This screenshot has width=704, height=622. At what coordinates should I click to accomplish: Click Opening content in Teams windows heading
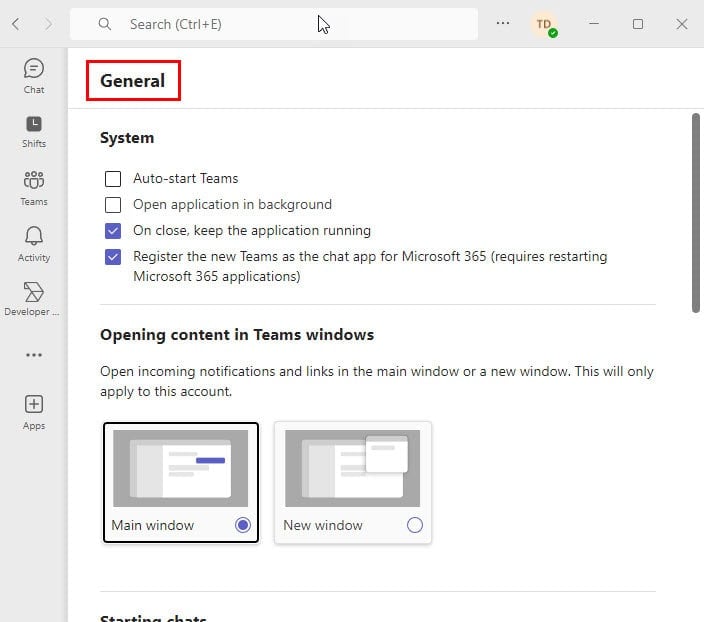[237, 335]
